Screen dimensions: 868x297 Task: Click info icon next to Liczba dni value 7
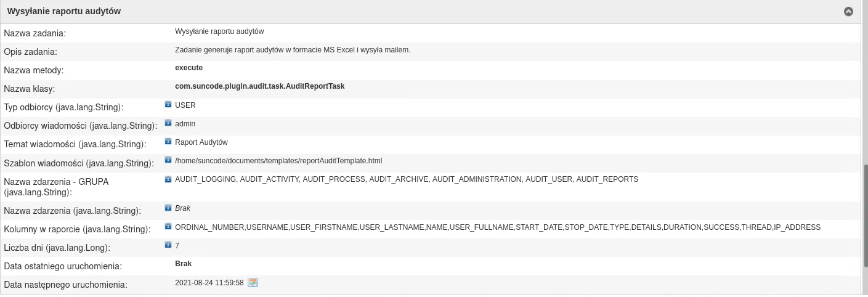(168, 245)
